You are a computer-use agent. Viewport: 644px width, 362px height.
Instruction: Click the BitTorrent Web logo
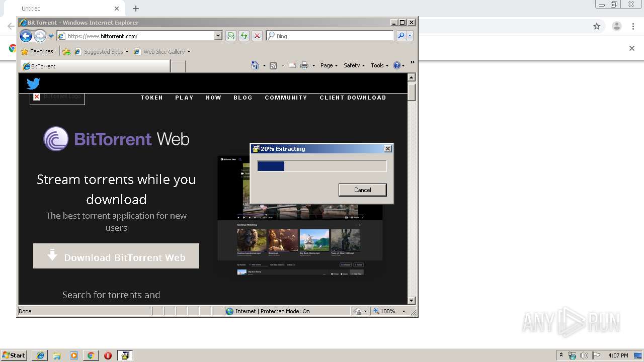pos(116,139)
